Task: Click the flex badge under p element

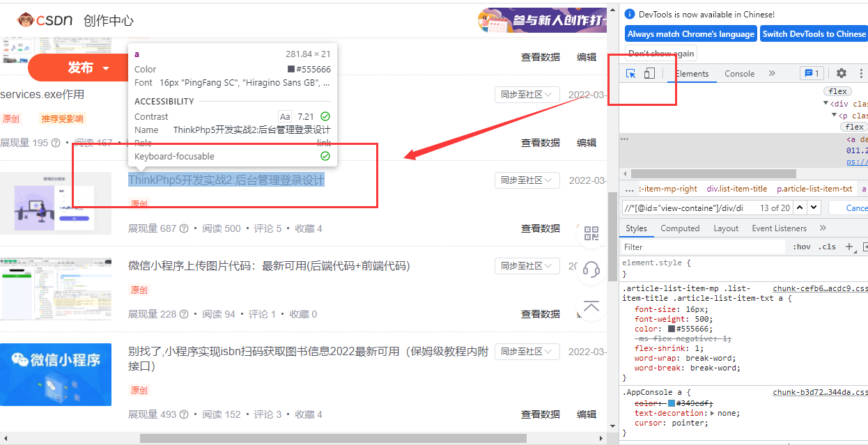Action: click(x=854, y=127)
